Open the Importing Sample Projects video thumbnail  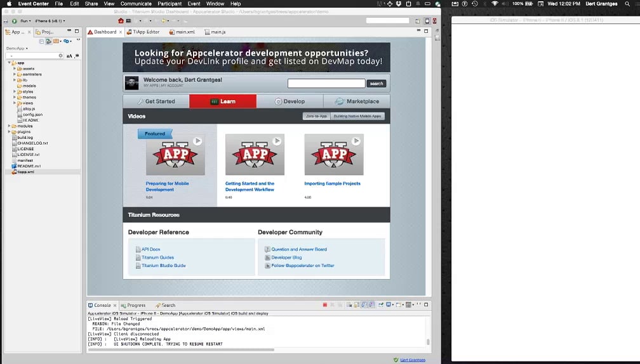334,155
